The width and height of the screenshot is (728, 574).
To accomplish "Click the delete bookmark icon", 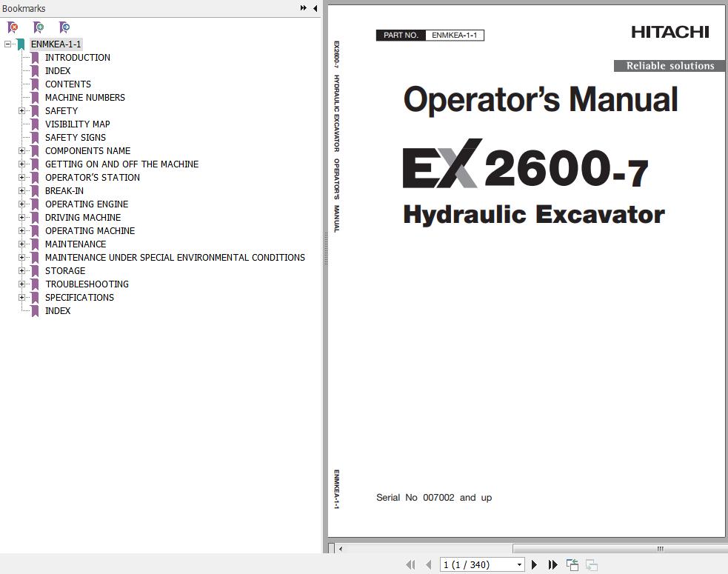I will pyautogui.click(x=13, y=28).
